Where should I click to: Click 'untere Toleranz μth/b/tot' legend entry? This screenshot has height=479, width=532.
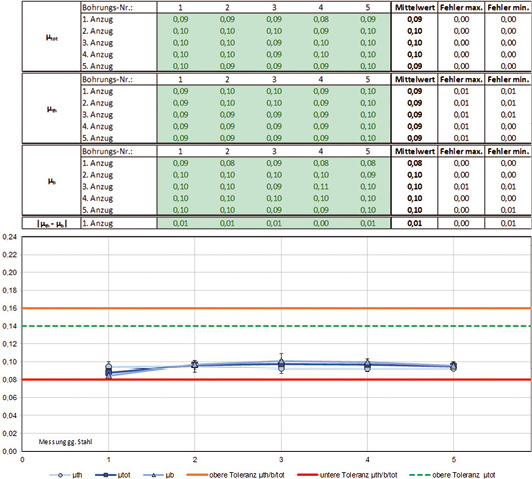[x=347, y=475]
